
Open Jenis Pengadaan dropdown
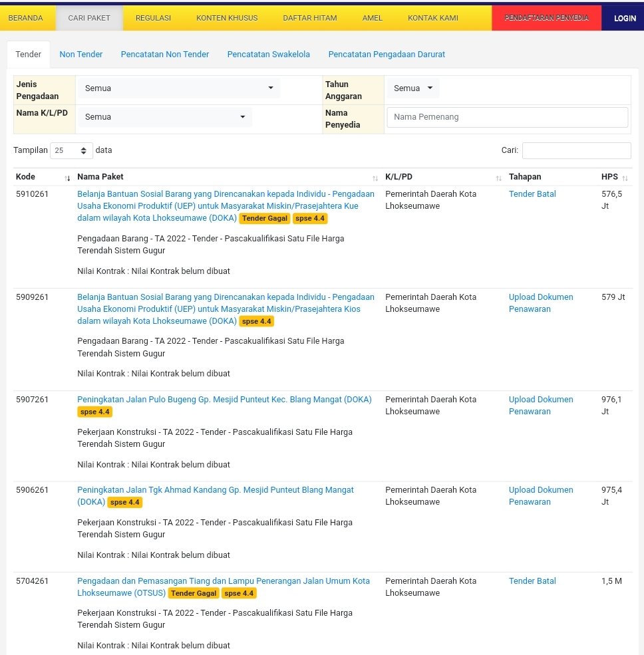pyautogui.click(x=178, y=88)
